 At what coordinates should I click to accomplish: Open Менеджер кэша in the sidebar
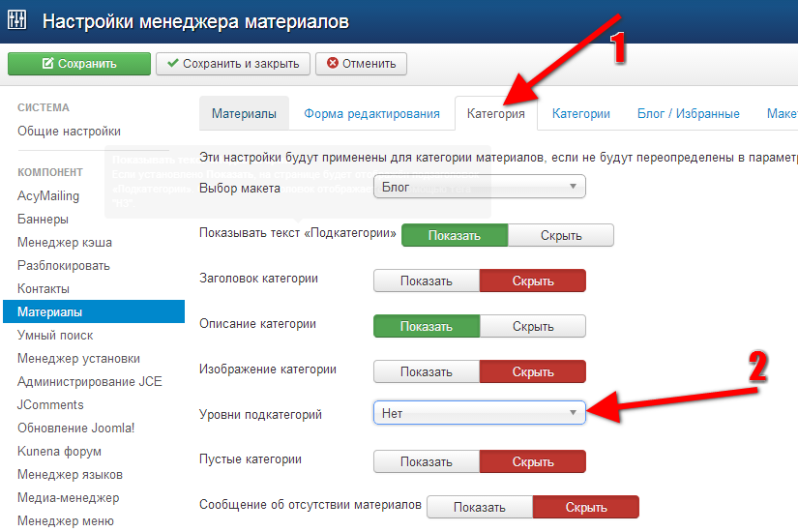(64, 242)
